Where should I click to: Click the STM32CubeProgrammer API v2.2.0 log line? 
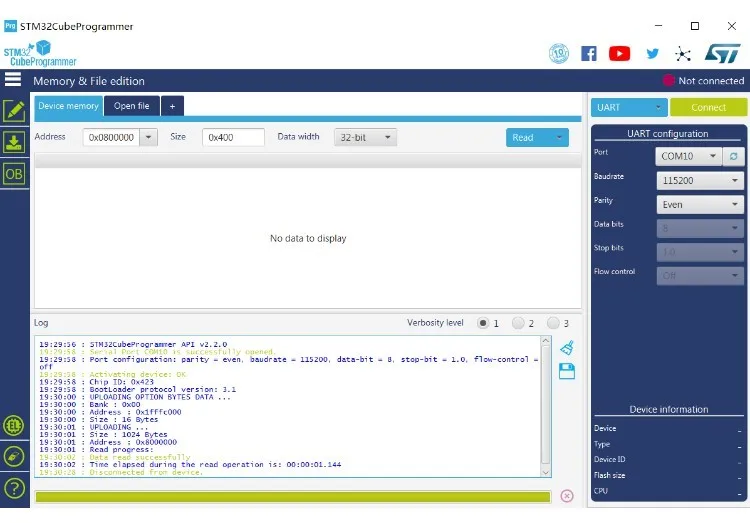133,344
